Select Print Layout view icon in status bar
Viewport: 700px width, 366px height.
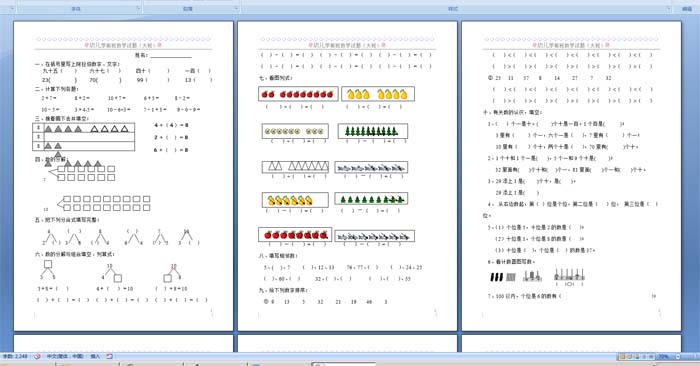[622, 357]
